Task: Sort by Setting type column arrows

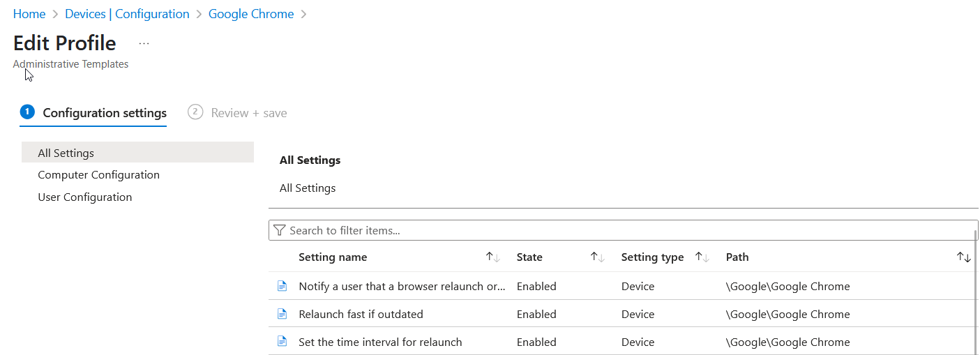Action: (x=702, y=257)
